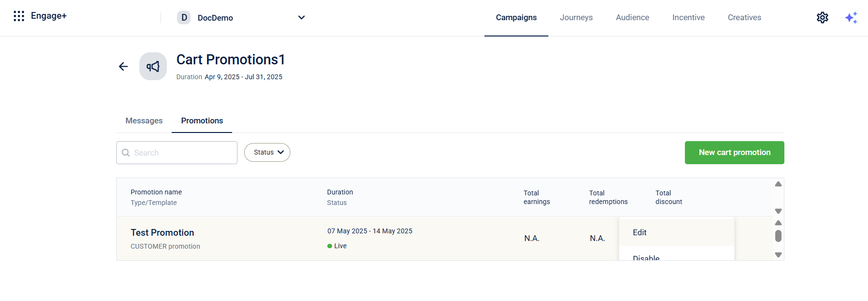868x301 pixels.
Task: Expand the DocDemo organization dropdown
Action: pos(301,18)
